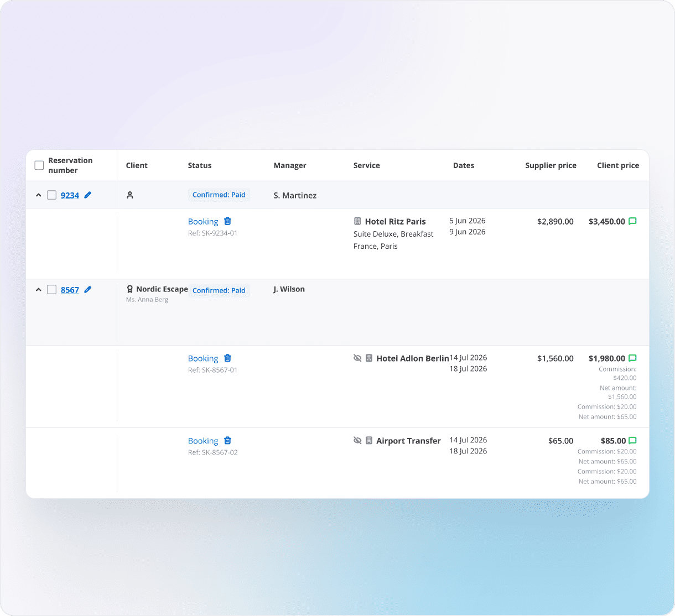Collapse reservation 9234 using its chevron
This screenshot has height=616, width=675.
[x=38, y=195]
